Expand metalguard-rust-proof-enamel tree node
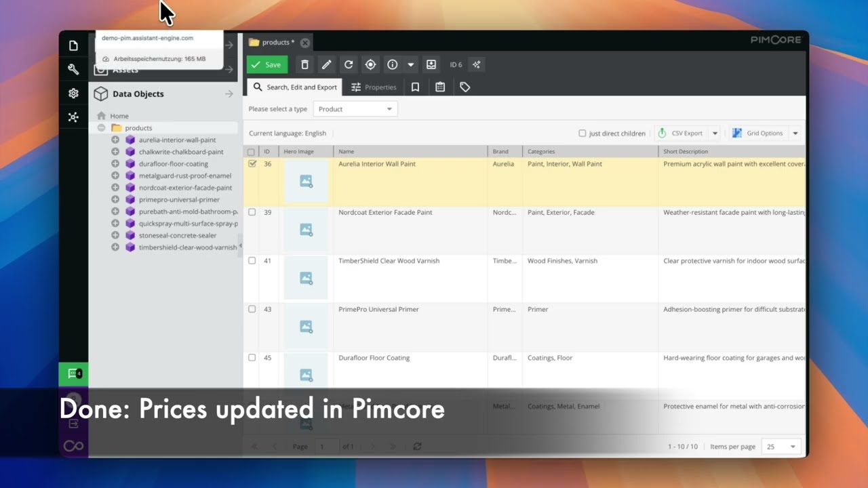 tap(115, 176)
